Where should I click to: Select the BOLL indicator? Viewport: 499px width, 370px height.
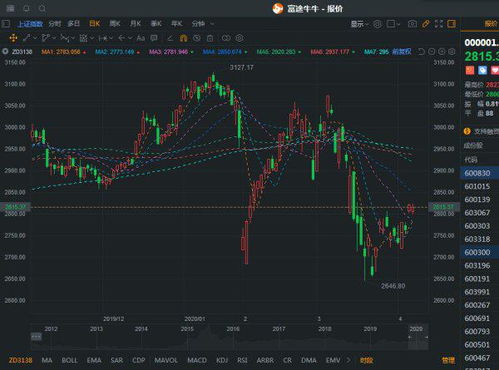(x=69, y=360)
